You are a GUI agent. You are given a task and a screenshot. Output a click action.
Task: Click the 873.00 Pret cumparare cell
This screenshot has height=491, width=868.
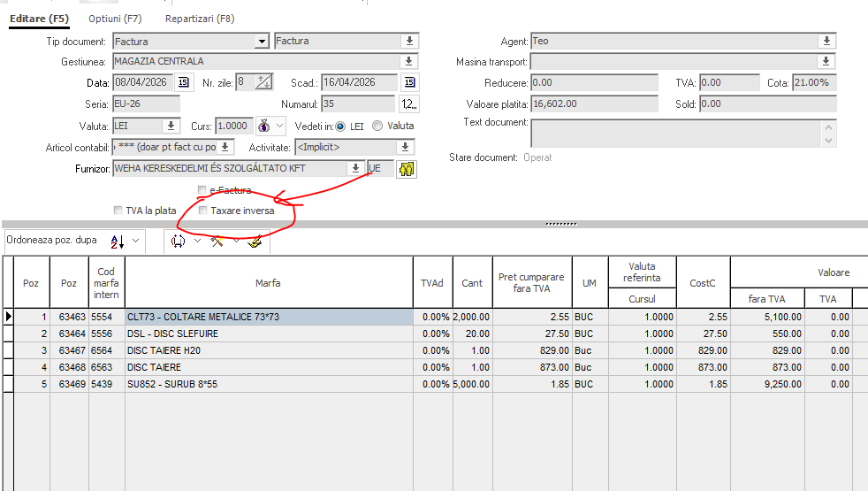(x=532, y=367)
